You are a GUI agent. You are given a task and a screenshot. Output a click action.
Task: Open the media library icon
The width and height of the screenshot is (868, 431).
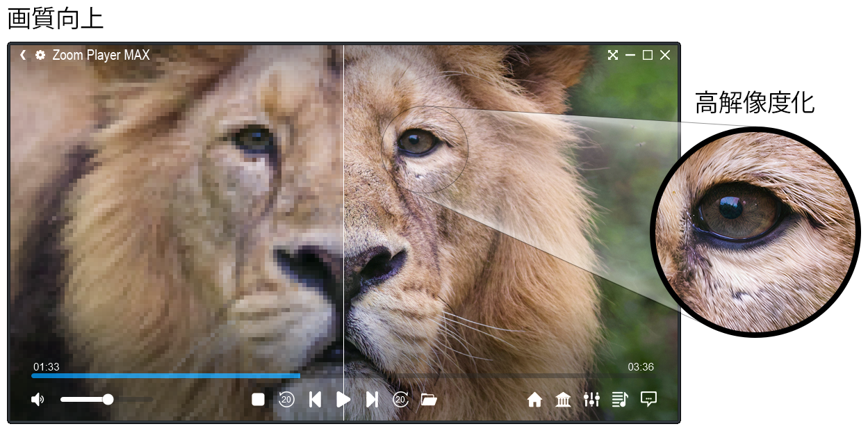(x=563, y=400)
